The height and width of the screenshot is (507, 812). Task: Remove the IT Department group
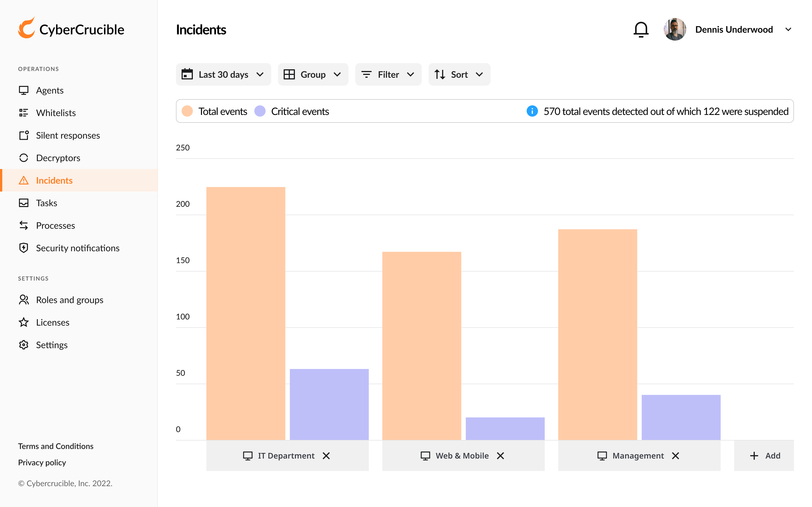326,456
